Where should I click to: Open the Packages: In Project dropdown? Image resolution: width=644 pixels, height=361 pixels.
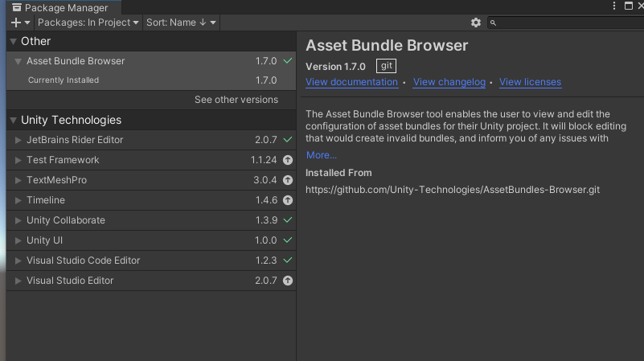click(x=88, y=23)
